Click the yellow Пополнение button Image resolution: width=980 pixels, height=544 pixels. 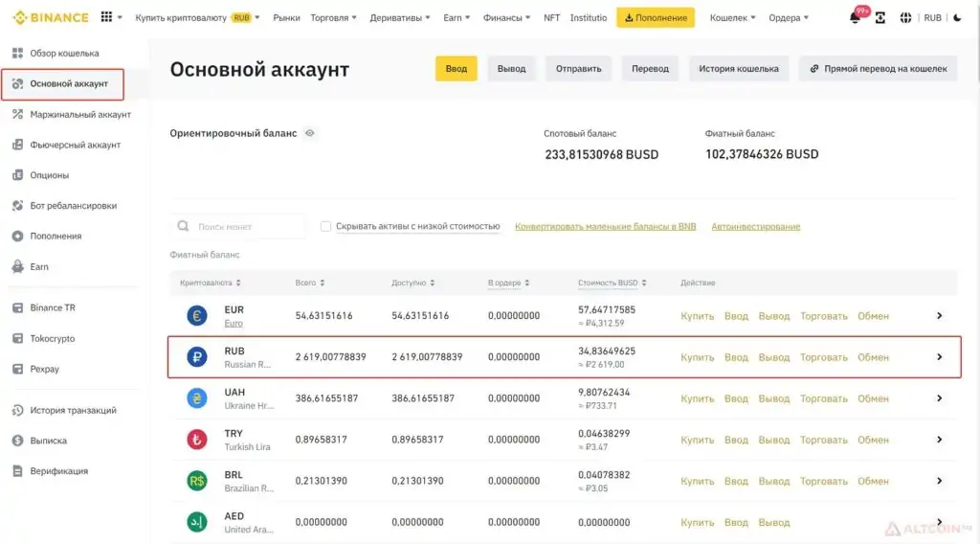pyautogui.click(x=655, y=17)
